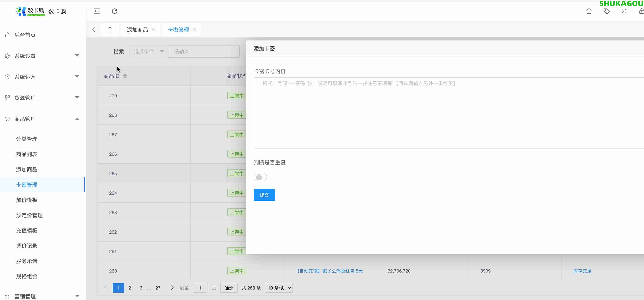Screen dimensions: 644x300
Task: Click the 确定 pagination confirm button
Action: 228,288
